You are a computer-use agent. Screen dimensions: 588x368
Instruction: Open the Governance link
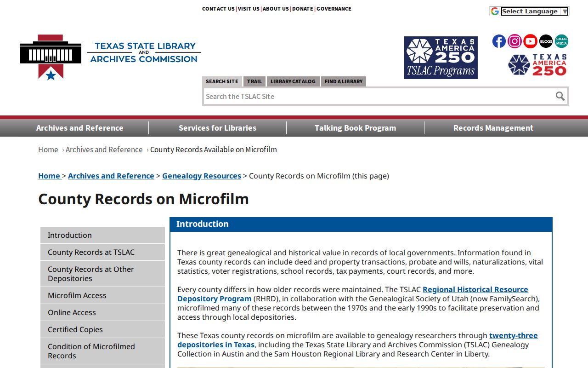334,9
